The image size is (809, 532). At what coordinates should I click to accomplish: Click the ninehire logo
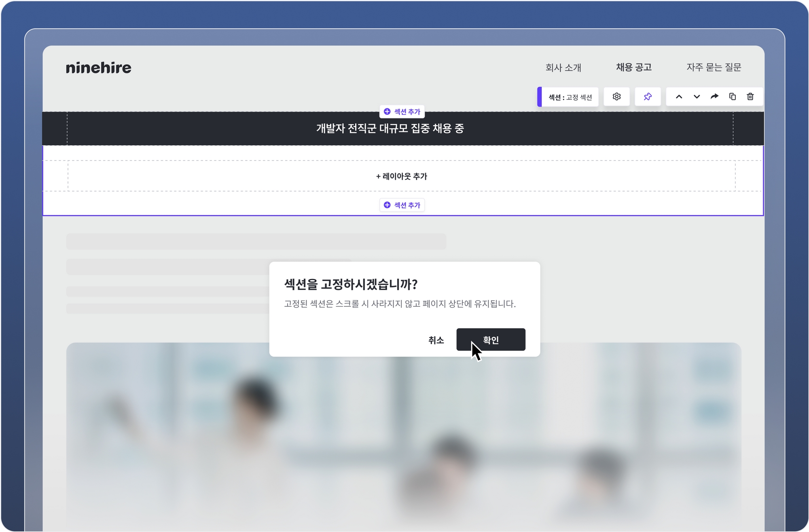[x=99, y=68]
